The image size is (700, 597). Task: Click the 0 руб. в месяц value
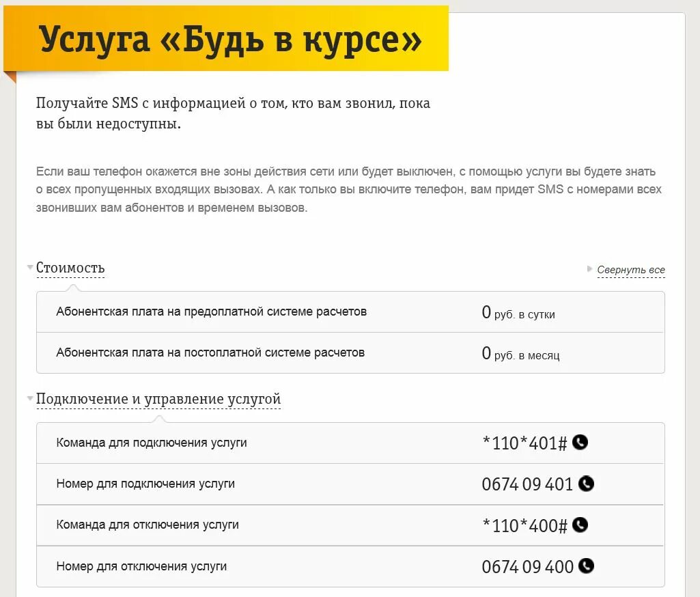coord(520,354)
